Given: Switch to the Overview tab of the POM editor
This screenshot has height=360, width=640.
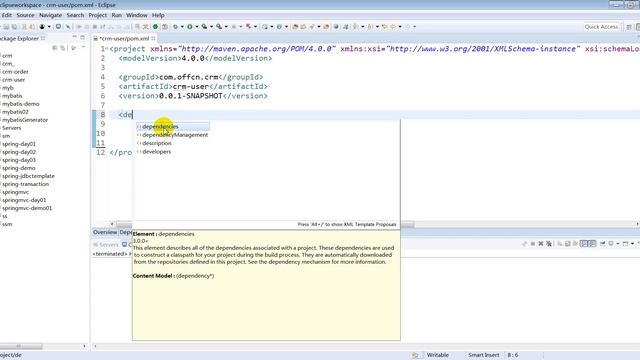Looking at the screenshot, I should coord(105,232).
